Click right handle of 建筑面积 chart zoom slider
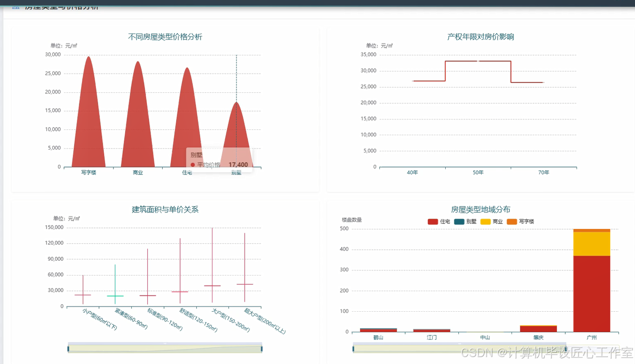This screenshot has height=364, width=635. point(262,348)
